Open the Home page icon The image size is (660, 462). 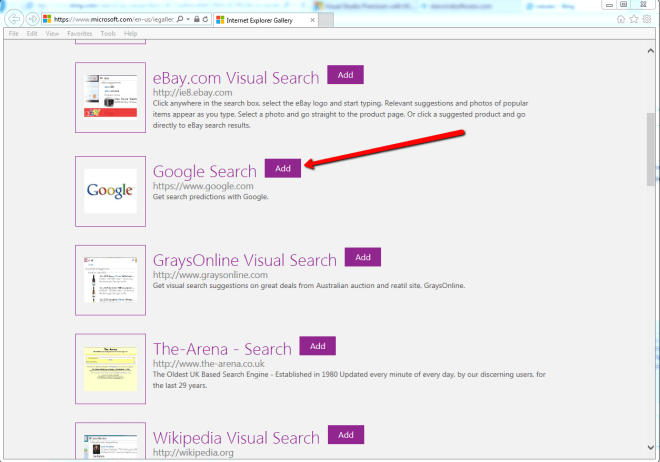coord(622,19)
